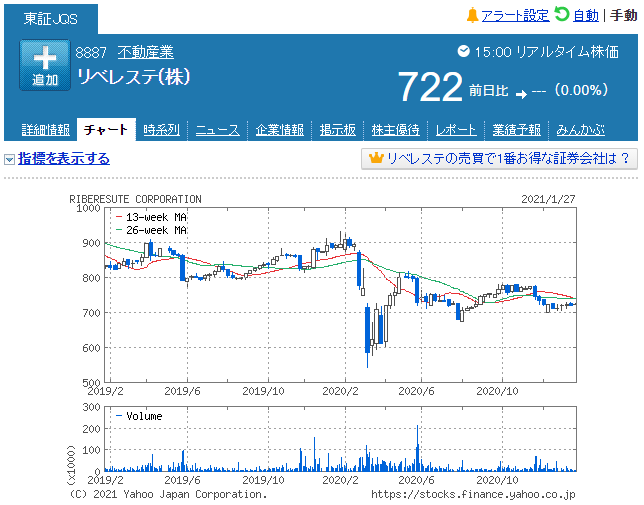This screenshot has height=505, width=644.
Task: Open the 株主優待 tab
Action: (x=396, y=130)
